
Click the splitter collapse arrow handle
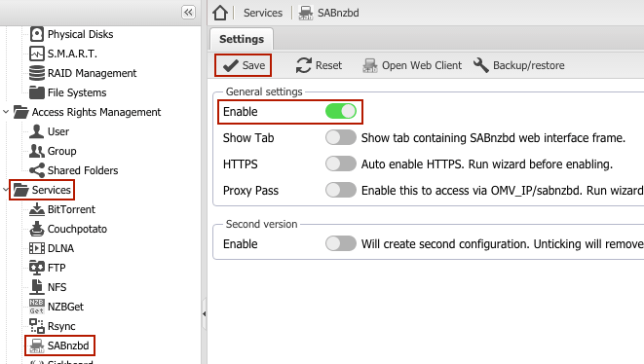[x=205, y=314]
